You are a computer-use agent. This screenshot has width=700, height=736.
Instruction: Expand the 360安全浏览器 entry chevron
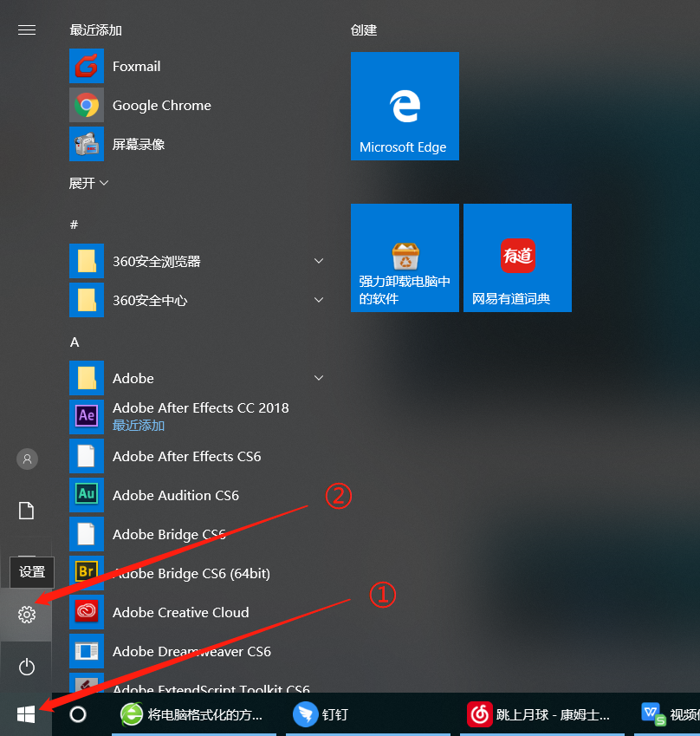point(318,260)
